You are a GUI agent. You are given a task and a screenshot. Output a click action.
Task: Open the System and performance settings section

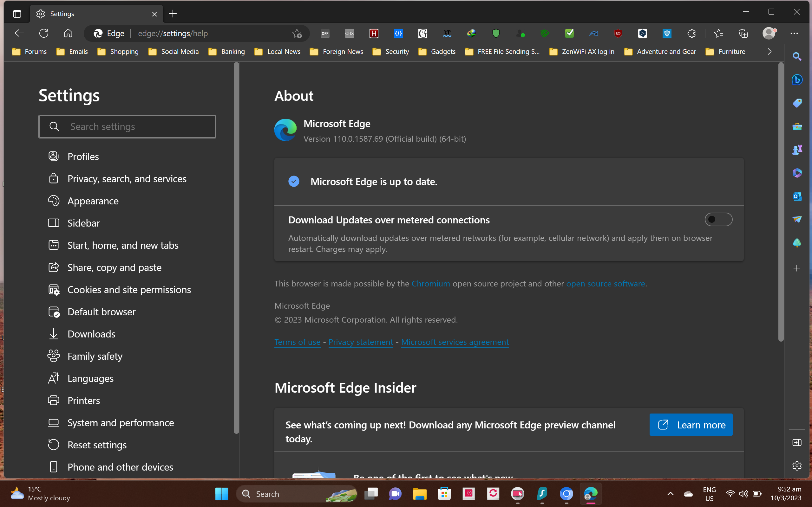(x=121, y=422)
